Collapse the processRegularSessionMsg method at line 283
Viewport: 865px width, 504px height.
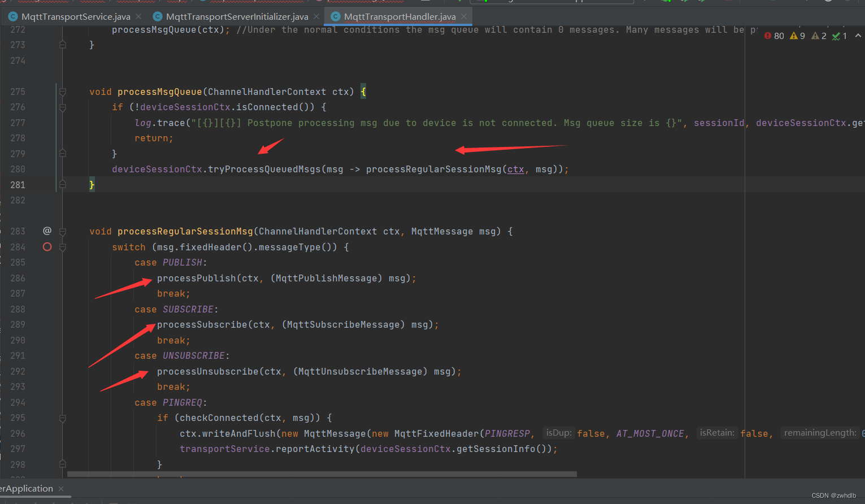[x=63, y=232]
